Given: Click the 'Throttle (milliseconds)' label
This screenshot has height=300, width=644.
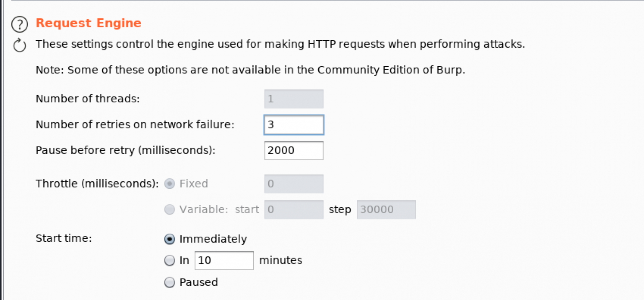Looking at the screenshot, I should [x=96, y=183].
